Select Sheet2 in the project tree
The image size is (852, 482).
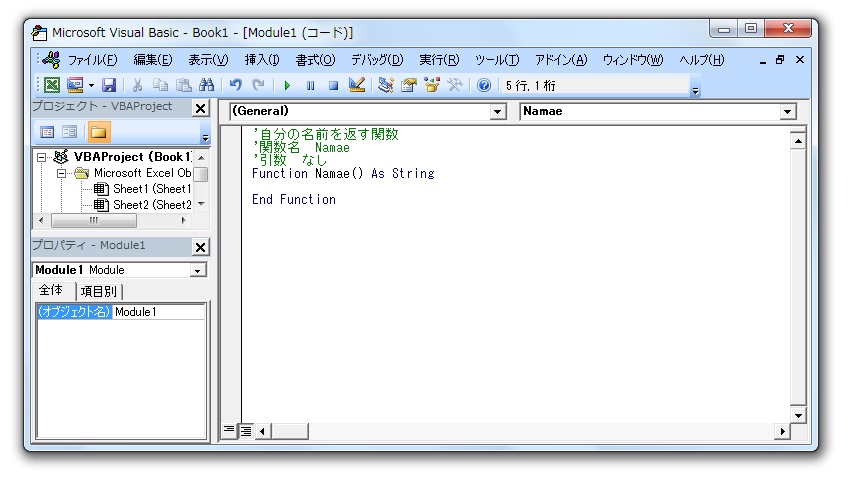(152, 205)
